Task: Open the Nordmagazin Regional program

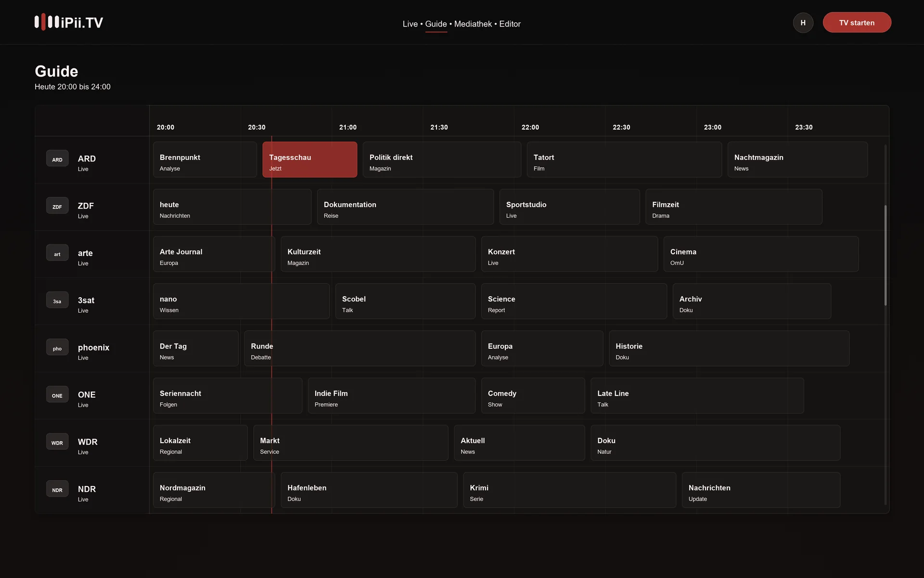Action: (x=214, y=490)
